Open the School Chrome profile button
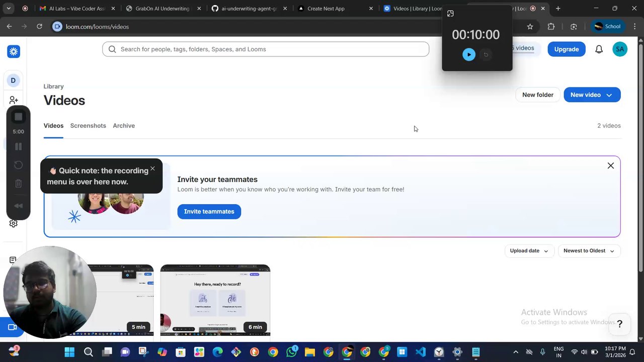This screenshot has height=362, width=644. pos(607,27)
